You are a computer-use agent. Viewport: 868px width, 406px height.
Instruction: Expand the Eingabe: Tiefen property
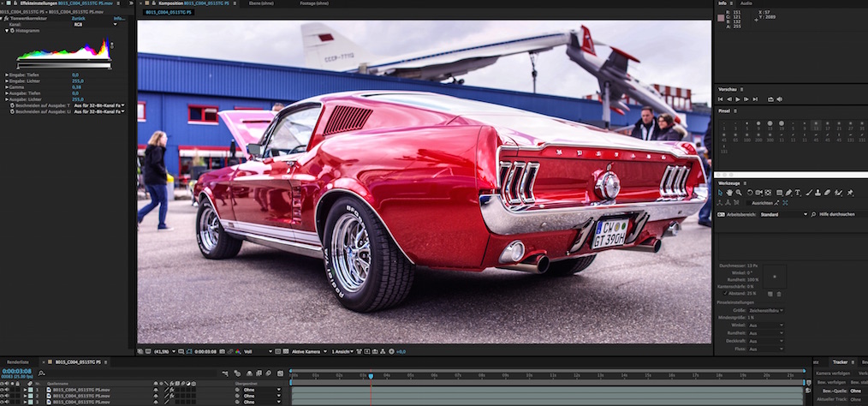[7, 75]
